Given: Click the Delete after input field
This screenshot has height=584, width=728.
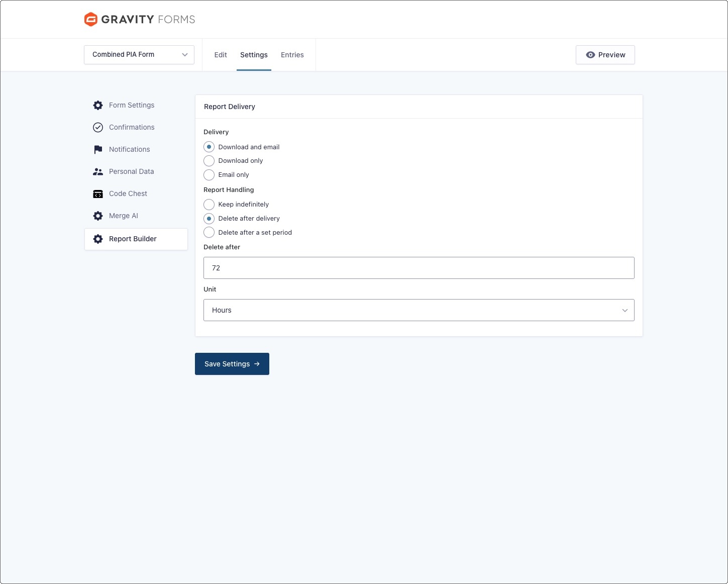Looking at the screenshot, I should (x=419, y=268).
